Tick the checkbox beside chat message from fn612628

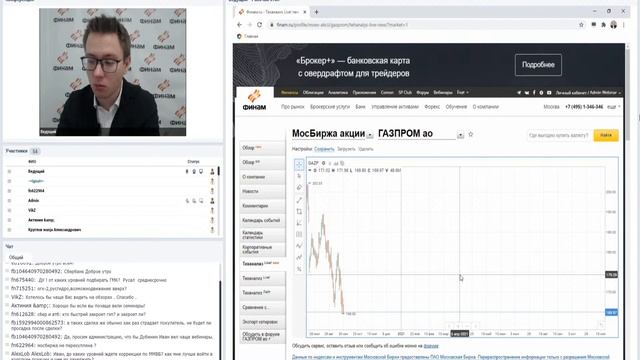pyautogui.click(x=7, y=314)
